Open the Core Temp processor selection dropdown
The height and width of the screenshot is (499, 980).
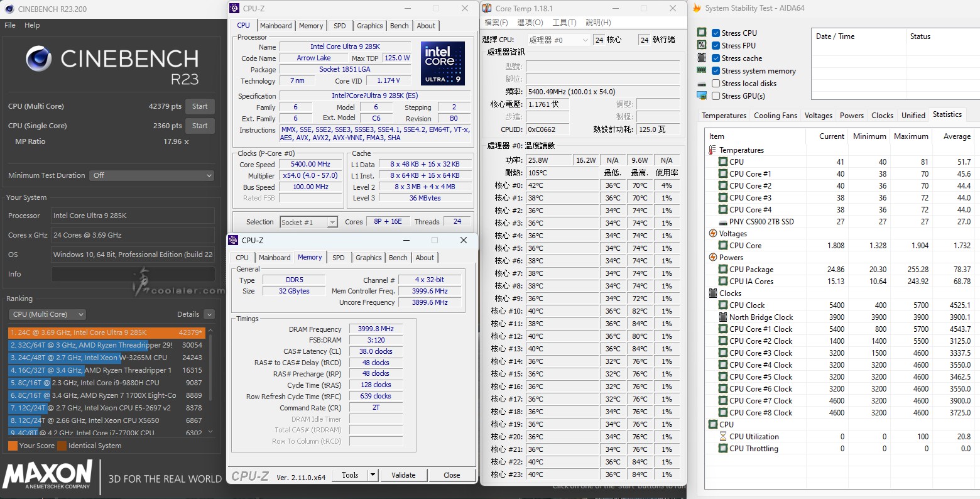coord(558,40)
